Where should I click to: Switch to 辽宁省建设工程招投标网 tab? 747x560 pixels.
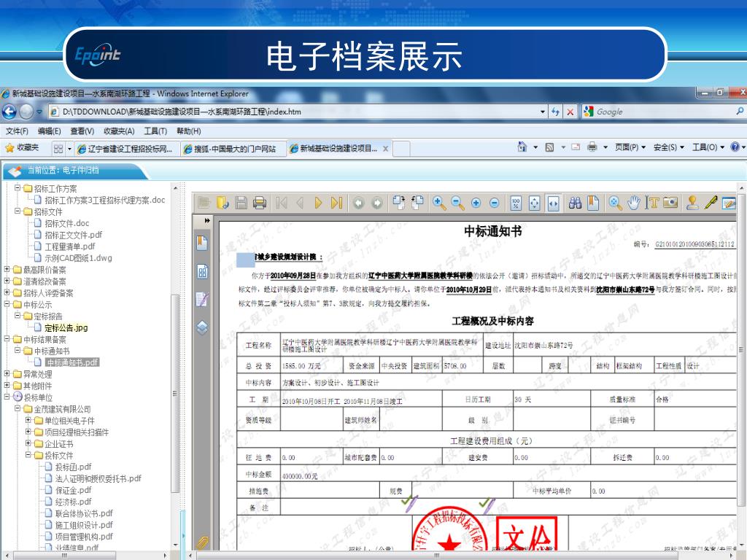(x=127, y=149)
